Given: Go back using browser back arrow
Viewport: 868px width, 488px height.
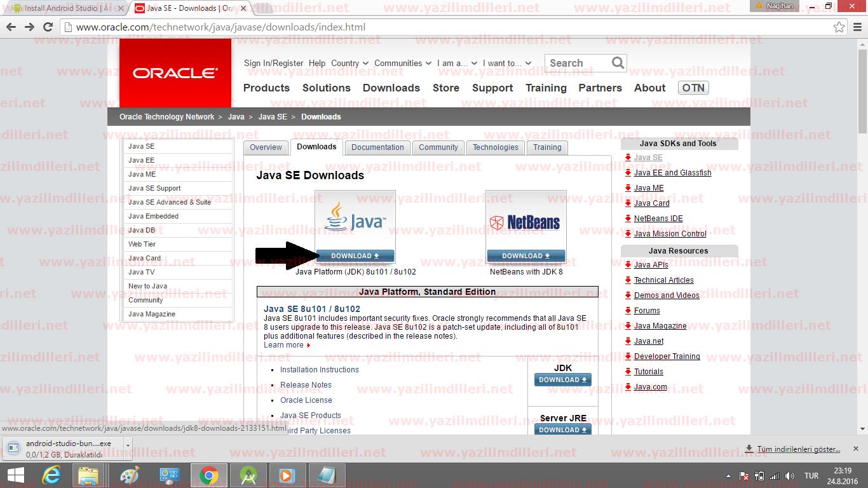Looking at the screenshot, I should click(x=11, y=27).
